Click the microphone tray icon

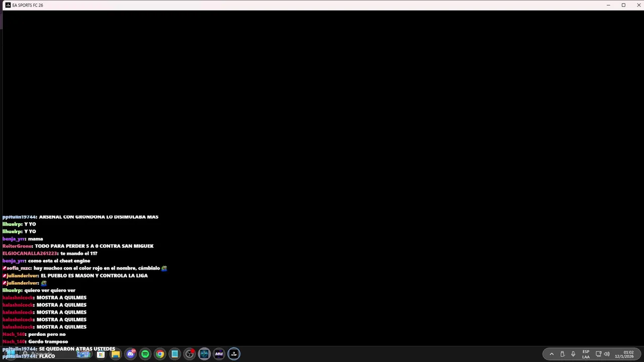point(573,354)
